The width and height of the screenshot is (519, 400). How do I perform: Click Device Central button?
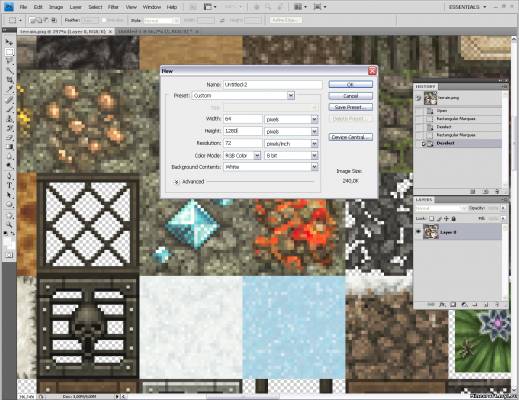click(350, 137)
